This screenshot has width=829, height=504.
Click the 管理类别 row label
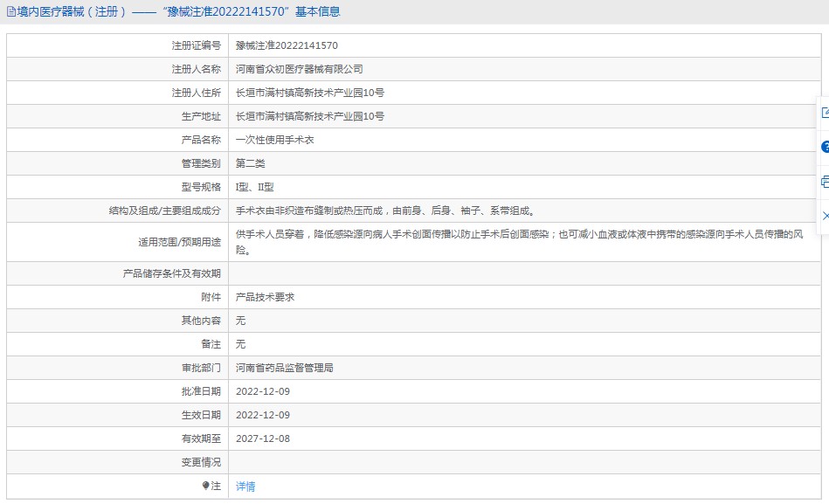[201, 163]
